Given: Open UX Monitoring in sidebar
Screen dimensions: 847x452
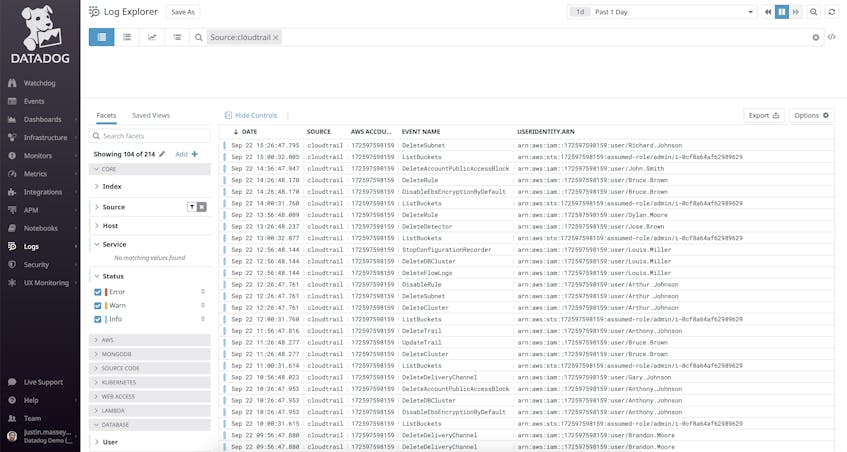Looking at the screenshot, I should point(46,283).
